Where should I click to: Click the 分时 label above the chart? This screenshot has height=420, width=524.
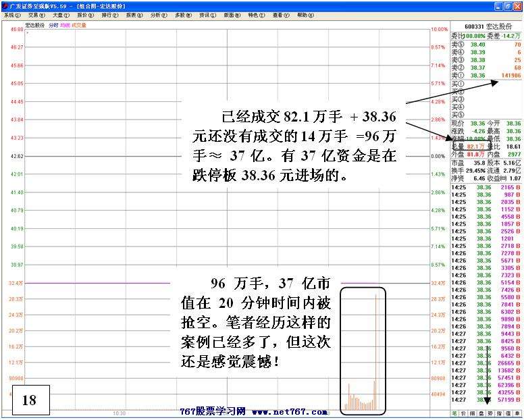pos(53,25)
